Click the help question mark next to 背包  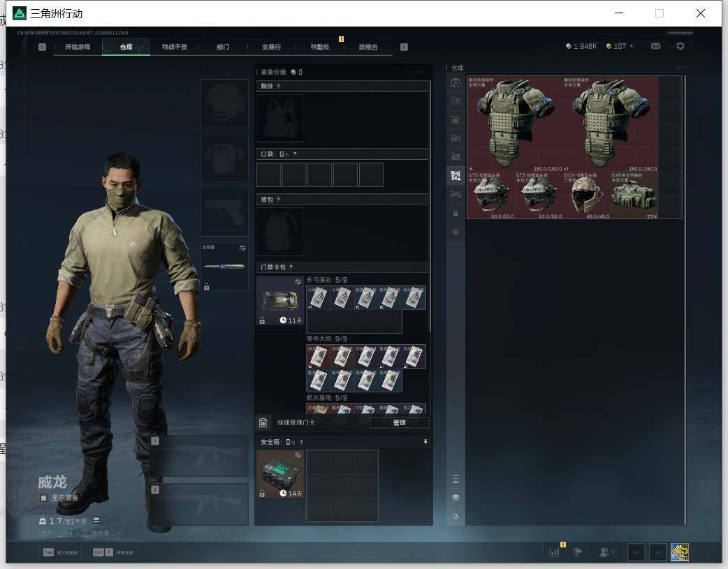pos(278,200)
